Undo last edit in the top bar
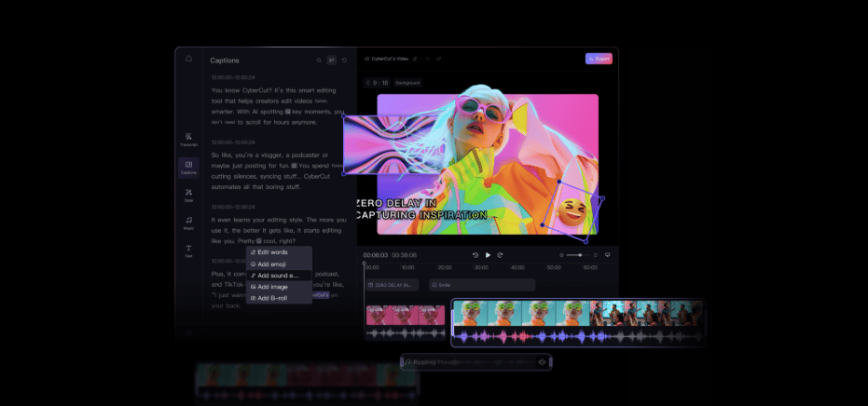The image size is (868, 406). coord(428,59)
